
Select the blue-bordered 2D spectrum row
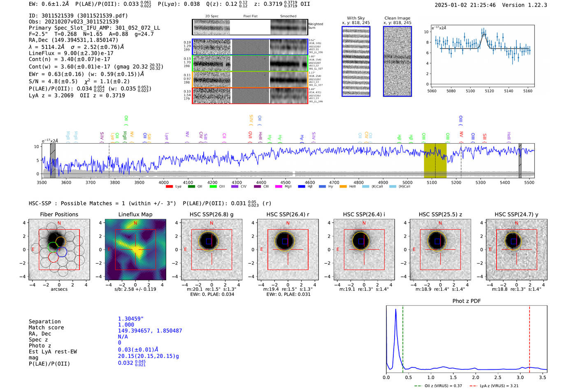(250, 47)
